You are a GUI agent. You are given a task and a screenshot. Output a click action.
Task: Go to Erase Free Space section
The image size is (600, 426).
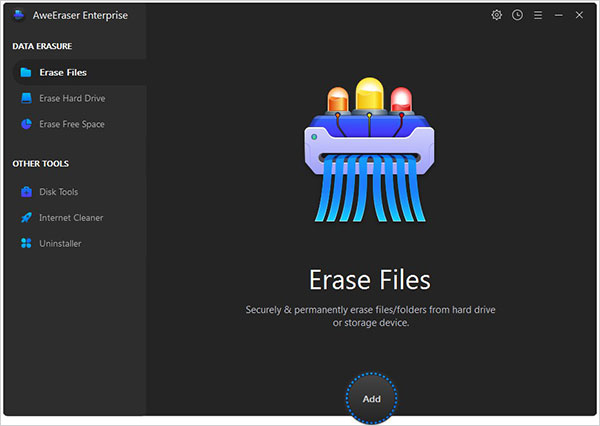tap(71, 124)
